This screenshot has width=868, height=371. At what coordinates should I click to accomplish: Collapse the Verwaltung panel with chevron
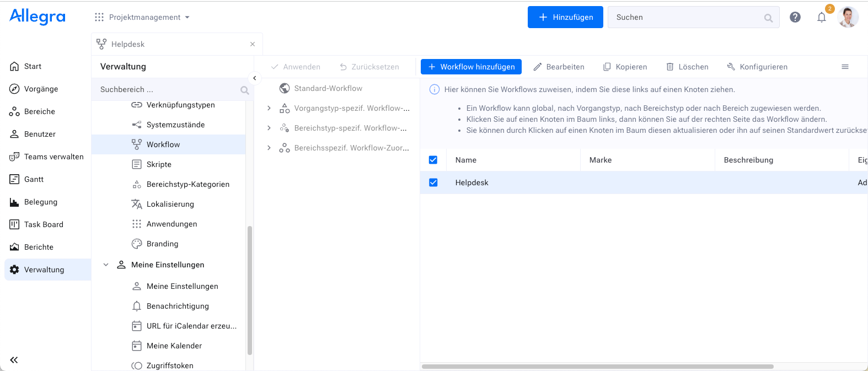[x=254, y=78]
